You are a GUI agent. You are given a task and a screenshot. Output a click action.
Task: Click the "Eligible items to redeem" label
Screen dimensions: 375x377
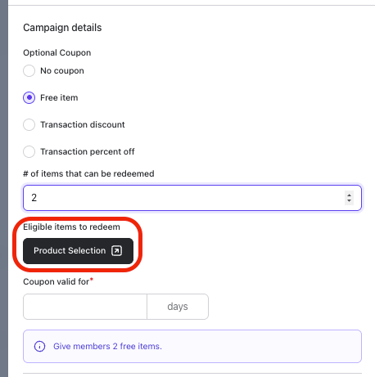coord(72,227)
